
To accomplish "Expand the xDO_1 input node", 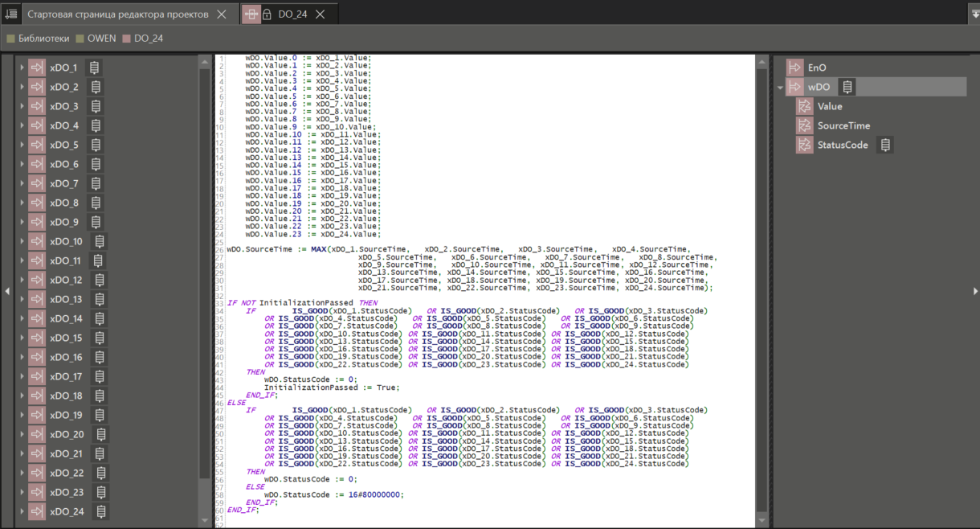I will click(22, 68).
